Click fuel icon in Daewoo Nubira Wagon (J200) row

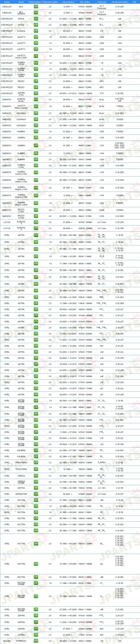(x=36, y=203)
